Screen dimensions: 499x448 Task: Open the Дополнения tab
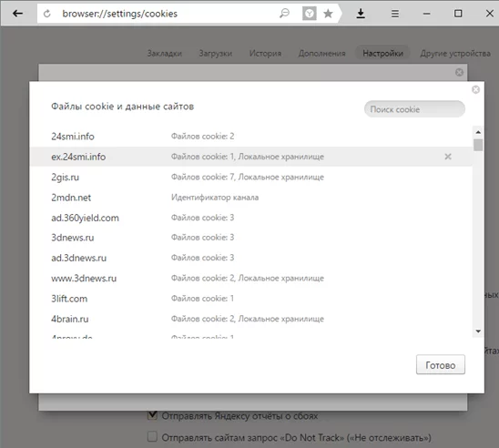[321, 54]
